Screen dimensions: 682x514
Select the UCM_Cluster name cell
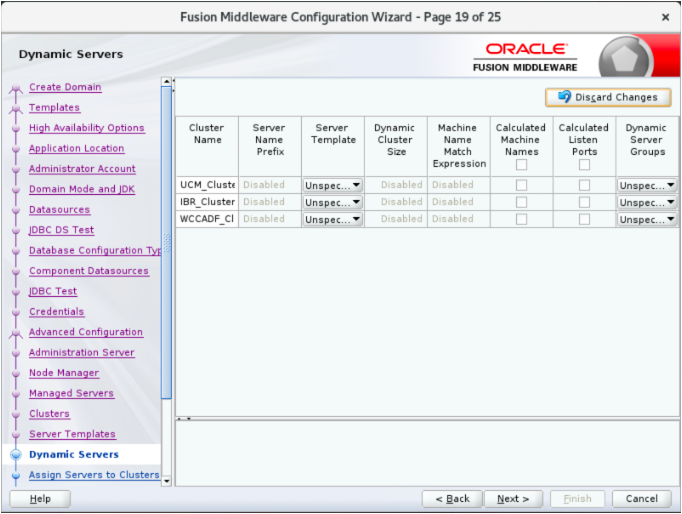click(207, 185)
